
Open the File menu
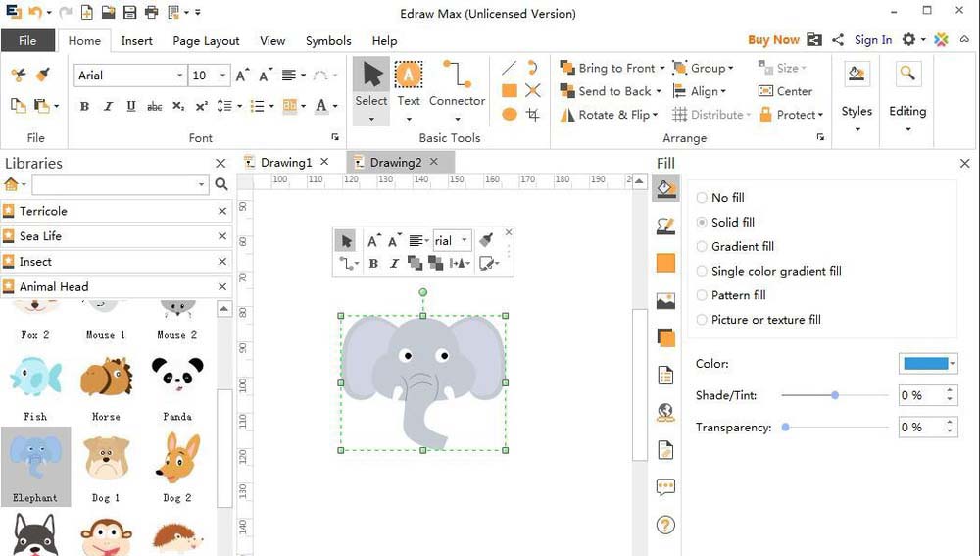tap(27, 40)
